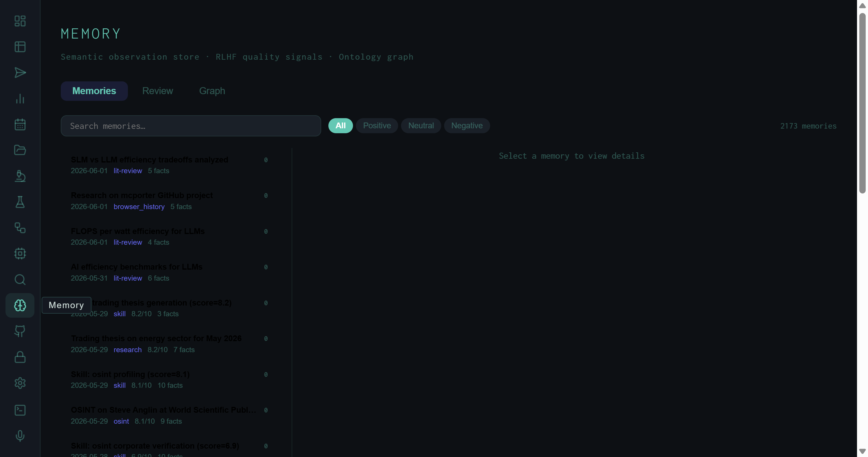This screenshot has height=457, width=868.
Task: Open AI efficiency benchmarks for LLMs memory
Action: pyautogui.click(x=170, y=273)
